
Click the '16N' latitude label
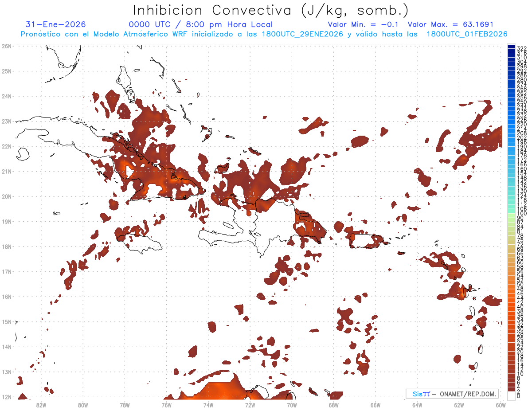pos(7,296)
